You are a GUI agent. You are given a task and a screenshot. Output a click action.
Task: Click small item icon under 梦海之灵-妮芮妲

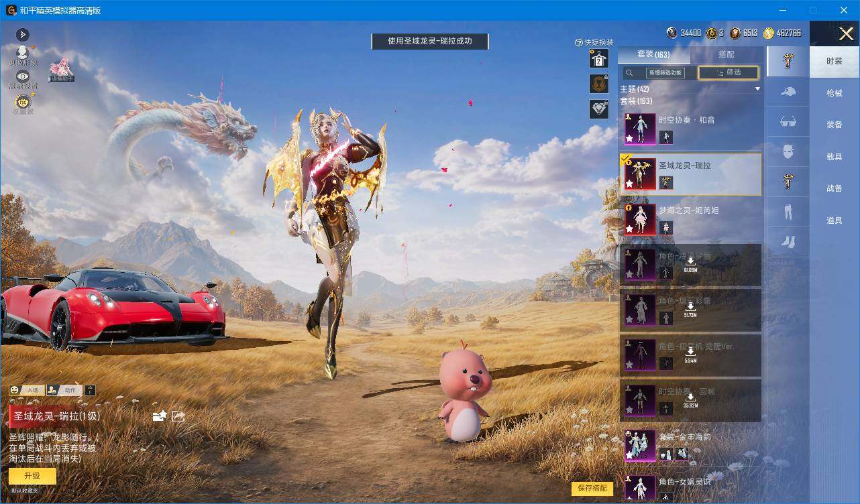coord(666,228)
